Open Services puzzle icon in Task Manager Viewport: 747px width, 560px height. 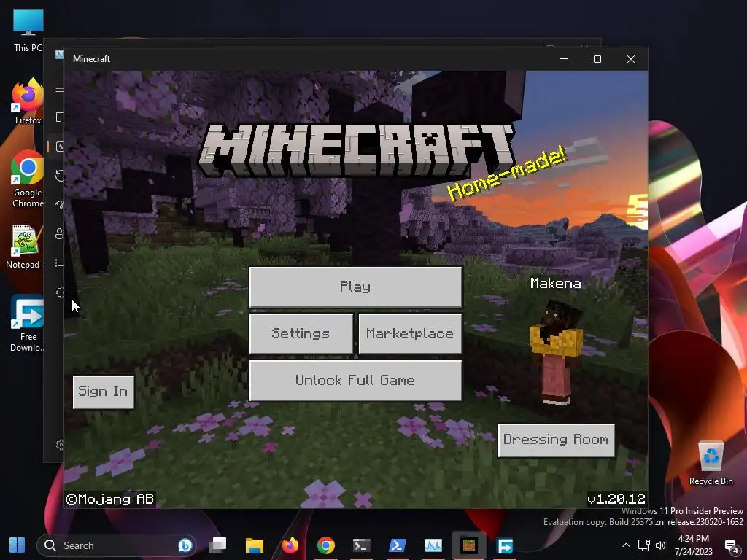click(60, 292)
